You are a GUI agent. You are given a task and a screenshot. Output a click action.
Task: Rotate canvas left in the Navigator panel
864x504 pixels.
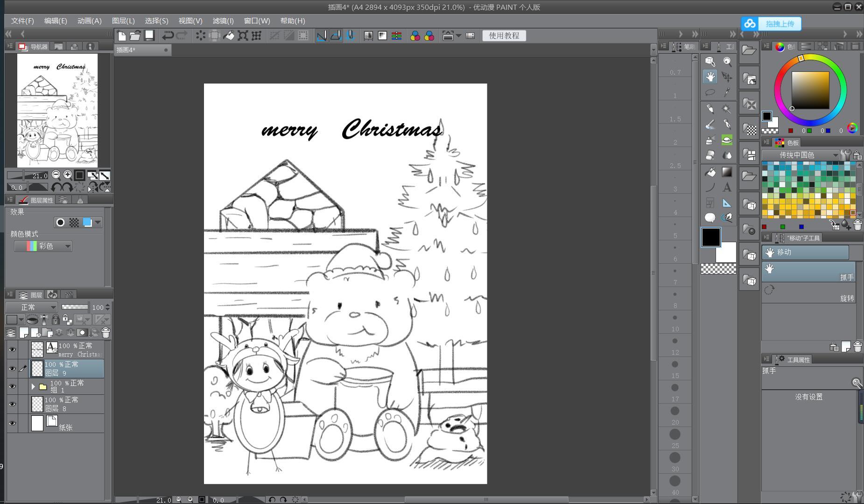point(56,188)
